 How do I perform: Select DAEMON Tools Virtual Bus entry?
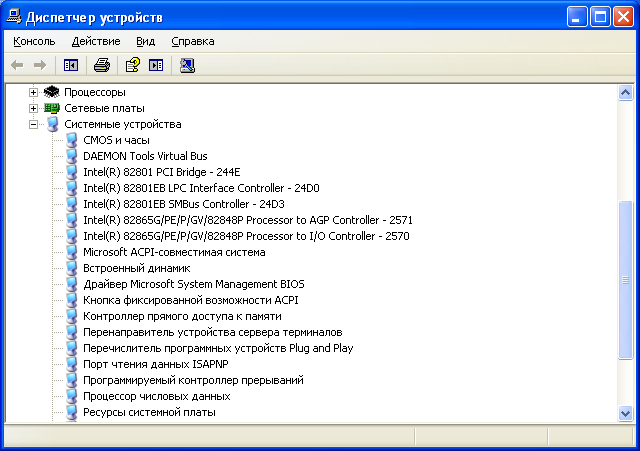point(145,156)
